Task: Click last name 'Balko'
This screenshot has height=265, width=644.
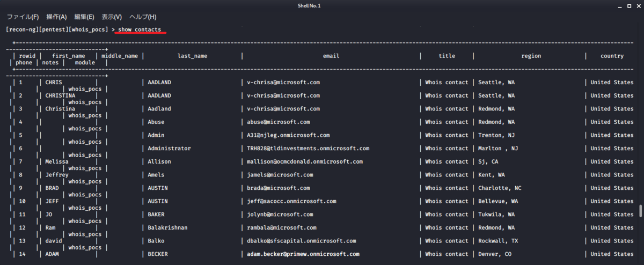Action: pos(156,241)
